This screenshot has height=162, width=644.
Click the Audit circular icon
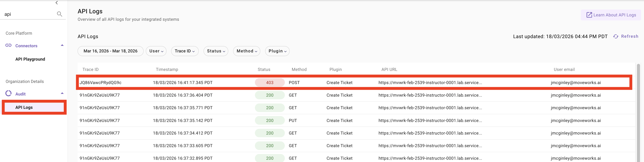point(9,94)
